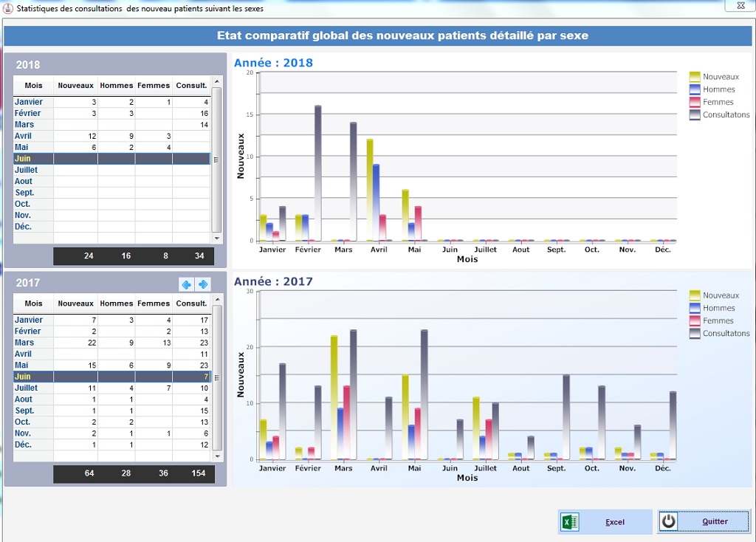Go to next year with right arrow

(x=202, y=284)
